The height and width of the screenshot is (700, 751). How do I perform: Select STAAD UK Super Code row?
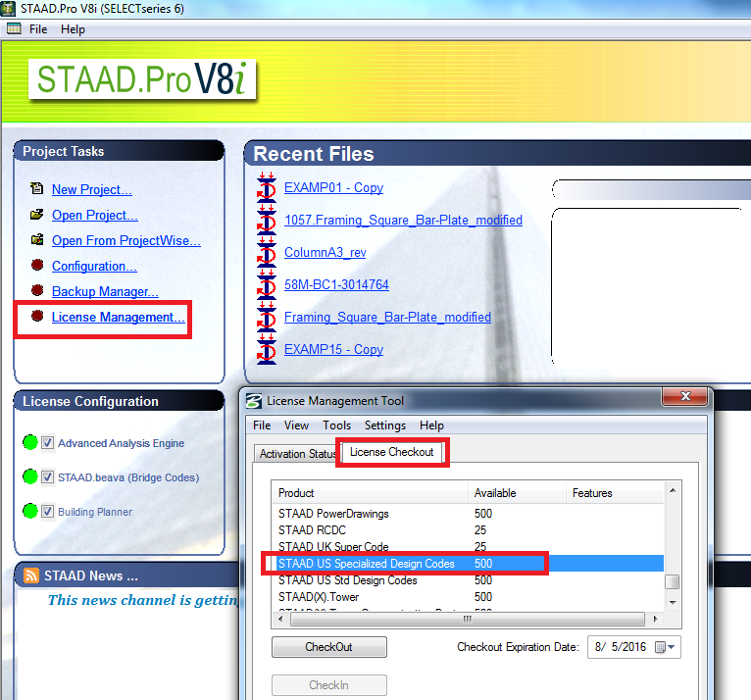[468, 547]
